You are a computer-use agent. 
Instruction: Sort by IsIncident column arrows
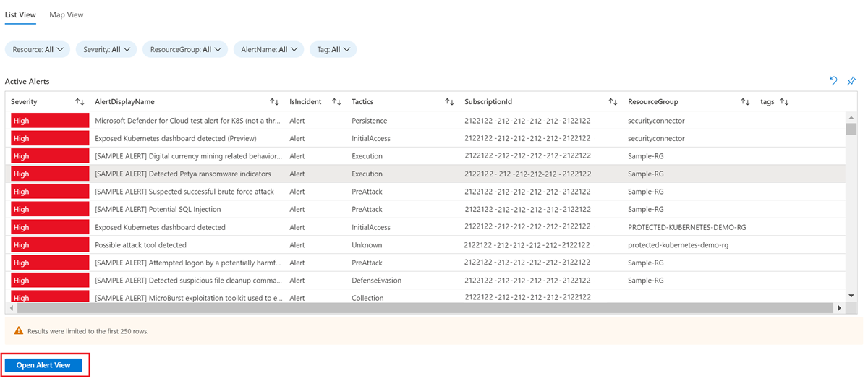click(x=336, y=102)
